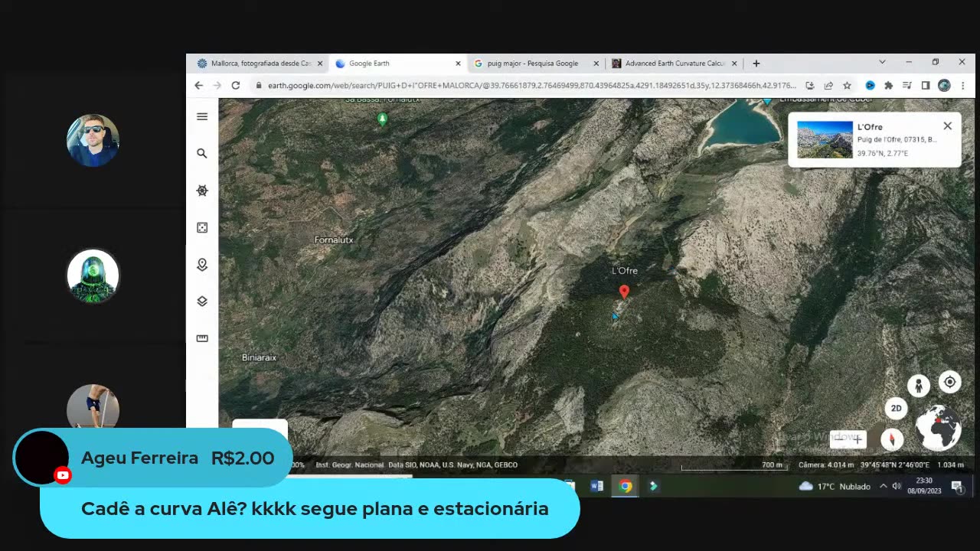Click the green marker near Sa Bassa
The height and width of the screenshot is (551, 980).
pos(382,119)
